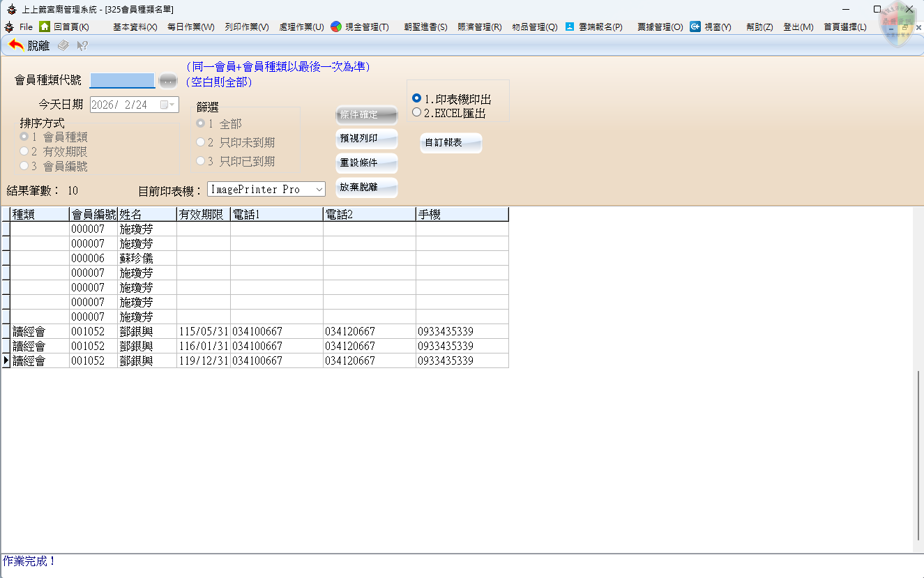Click the stacked layers icon in toolbar
The width and height of the screenshot is (924, 578).
point(63,45)
